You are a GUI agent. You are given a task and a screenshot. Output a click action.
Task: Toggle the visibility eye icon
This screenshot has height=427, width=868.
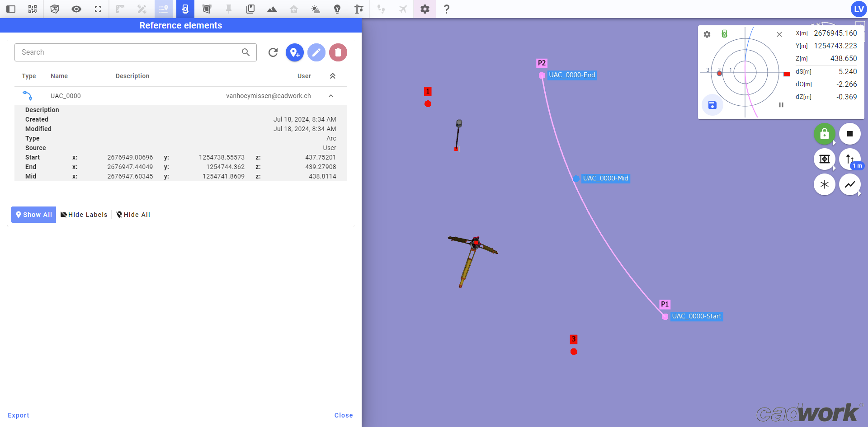coord(76,9)
